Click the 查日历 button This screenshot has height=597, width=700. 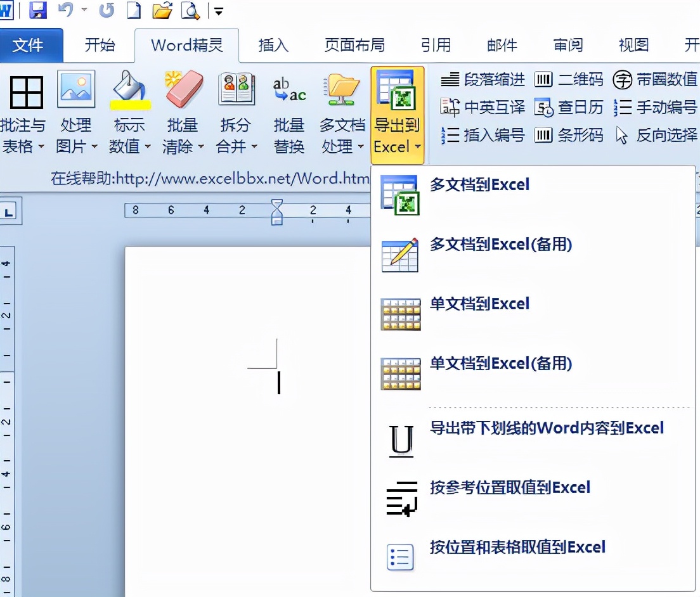click(x=569, y=107)
